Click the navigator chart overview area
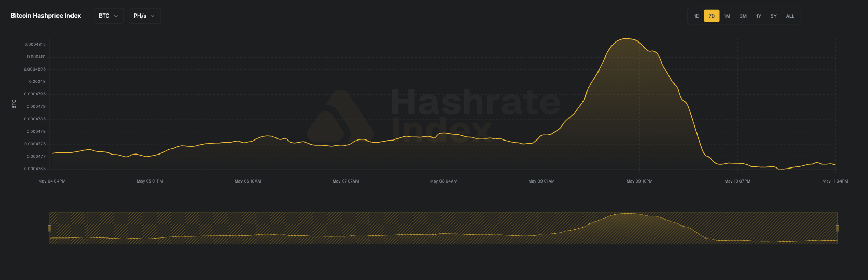 click(444, 228)
